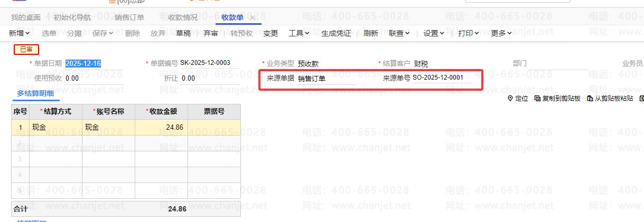Click the 转预收 button
The image size is (644, 222).
242,33
